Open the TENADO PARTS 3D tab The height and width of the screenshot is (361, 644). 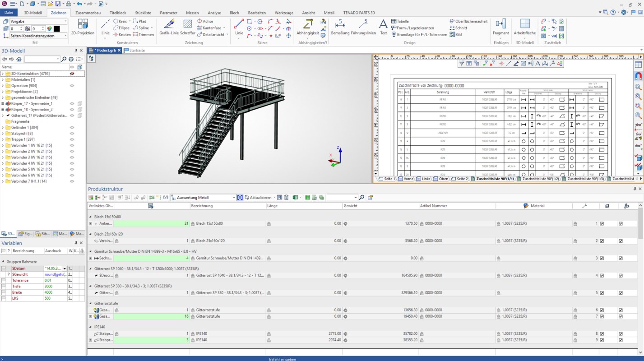pyautogui.click(x=359, y=13)
